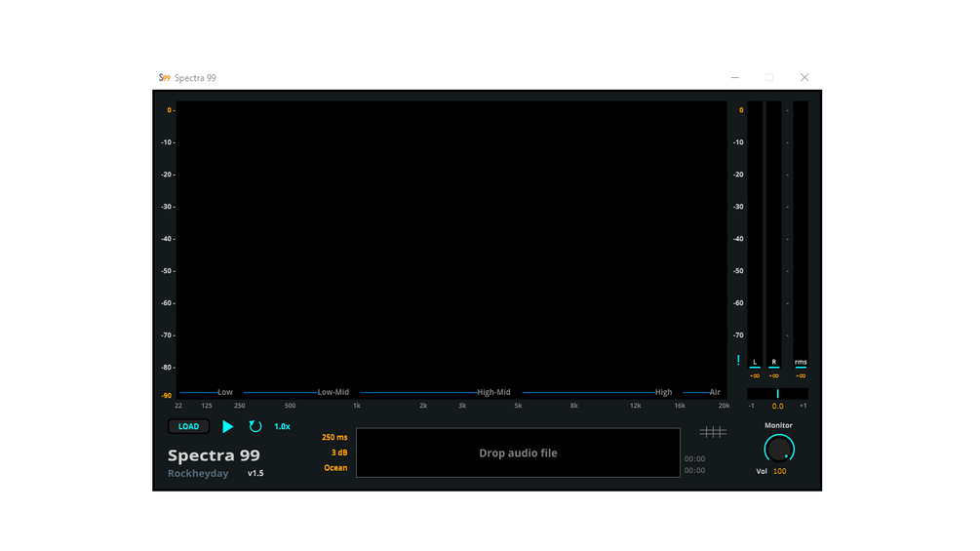The height and width of the screenshot is (551, 980).
Task: Click the 0.0 balance value readout
Action: (x=777, y=406)
